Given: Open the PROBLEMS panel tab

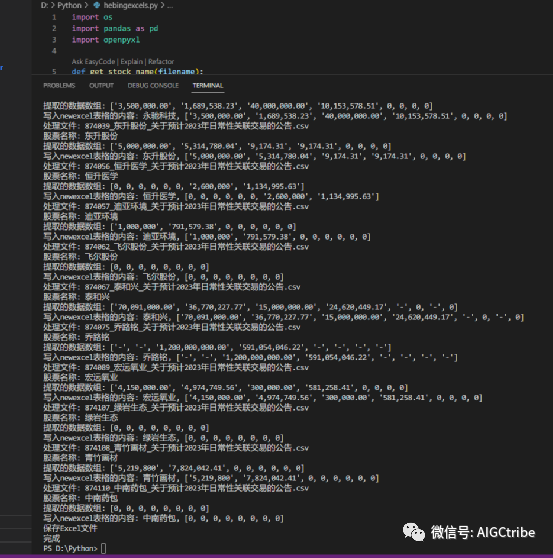Looking at the screenshot, I should 59,85.
